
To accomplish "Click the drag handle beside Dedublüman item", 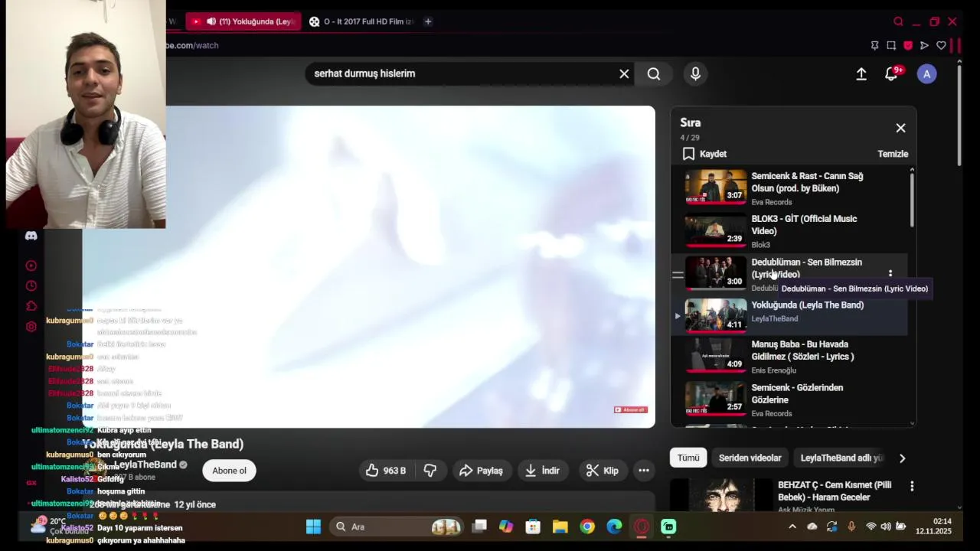I will [x=678, y=274].
